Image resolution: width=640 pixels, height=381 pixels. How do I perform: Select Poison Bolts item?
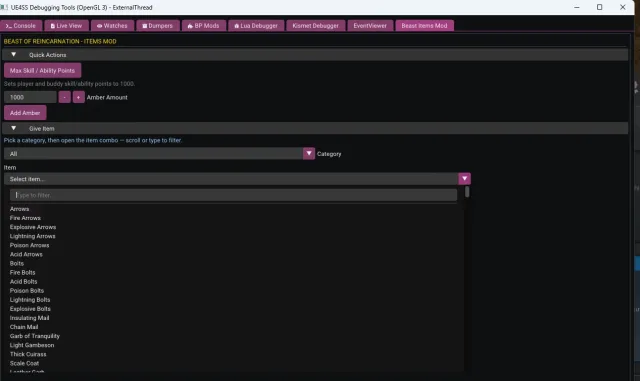(x=27, y=291)
